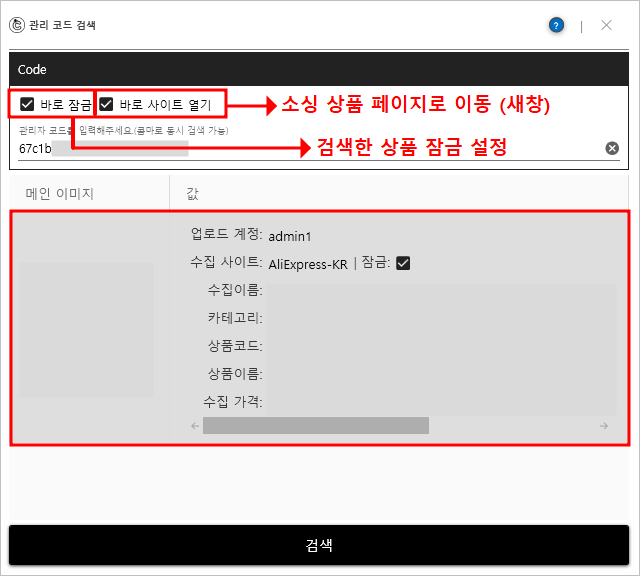The width and height of the screenshot is (640, 576).
Task: Click the Code section header bar
Action: [319, 69]
